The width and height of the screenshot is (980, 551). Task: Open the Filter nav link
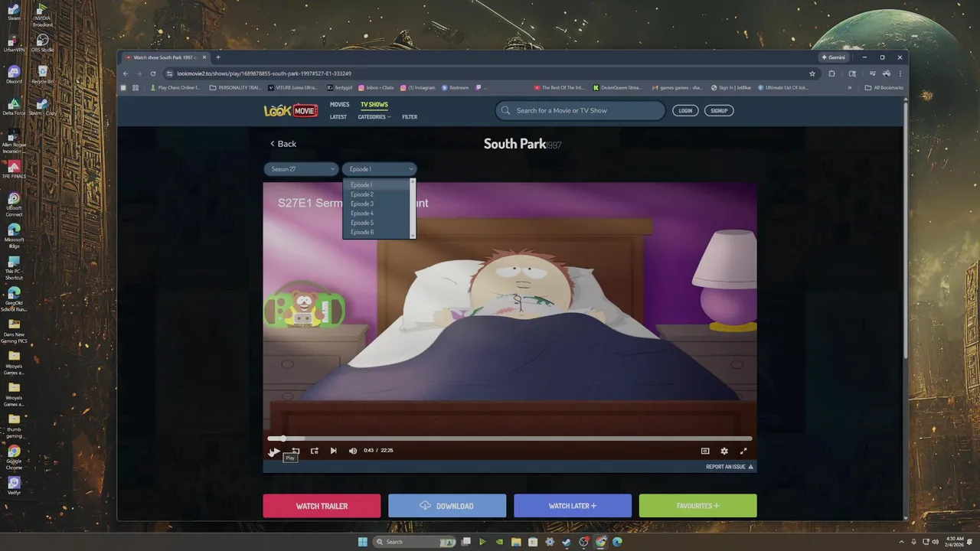(x=410, y=117)
